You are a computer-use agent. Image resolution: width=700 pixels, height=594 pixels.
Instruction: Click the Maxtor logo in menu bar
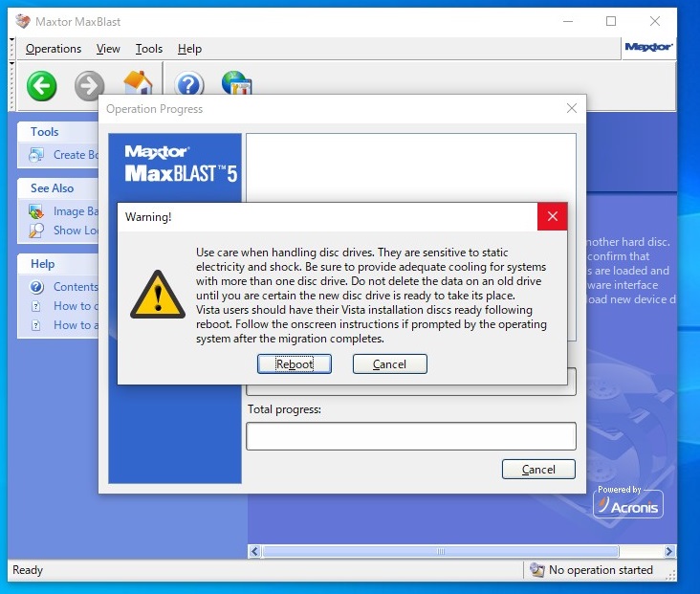click(648, 47)
